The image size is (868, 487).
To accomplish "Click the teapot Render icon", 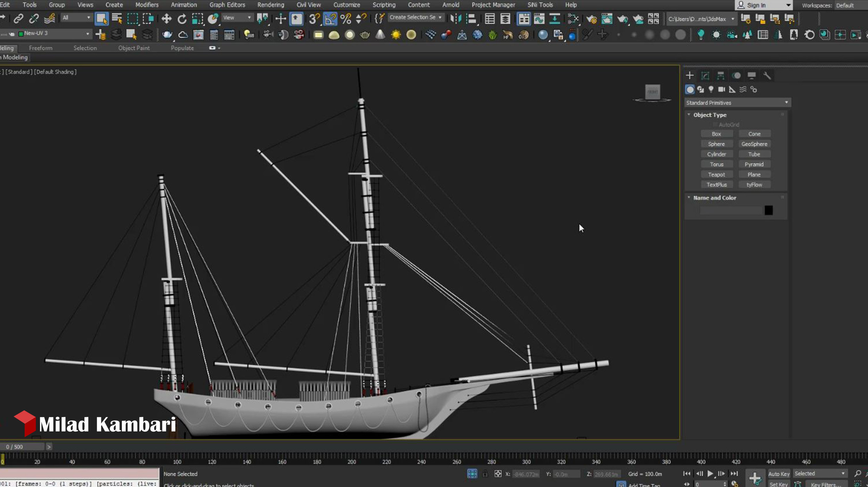I will click(x=622, y=19).
